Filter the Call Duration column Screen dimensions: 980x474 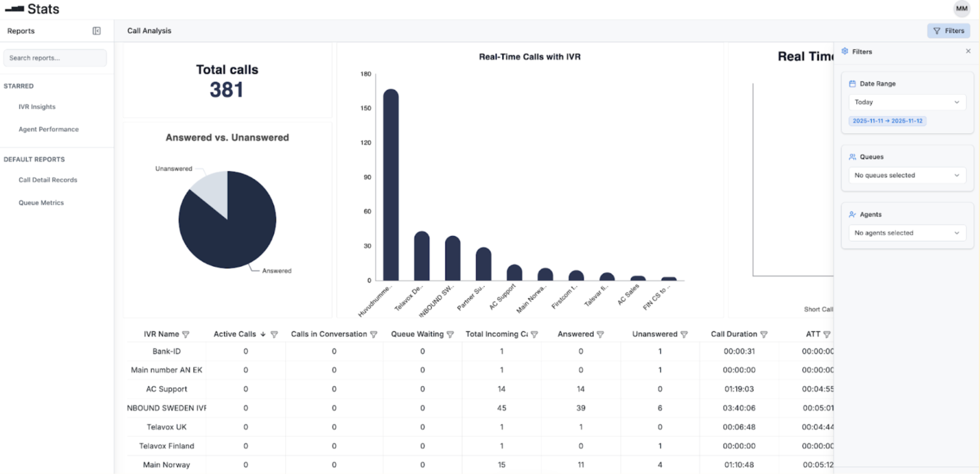coord(764,335)
